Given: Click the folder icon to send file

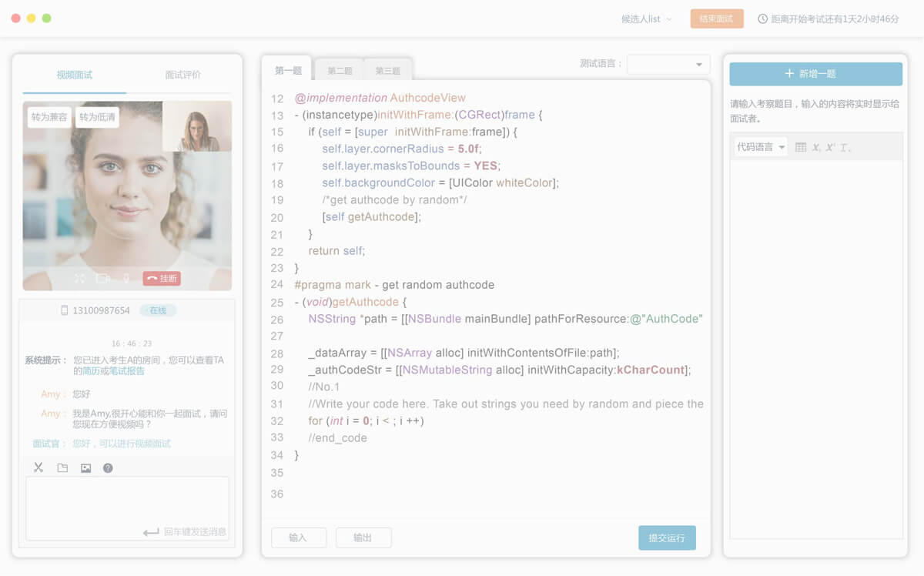Looking at the screenshot, I should pyautogui.click(x=62, y=467).
